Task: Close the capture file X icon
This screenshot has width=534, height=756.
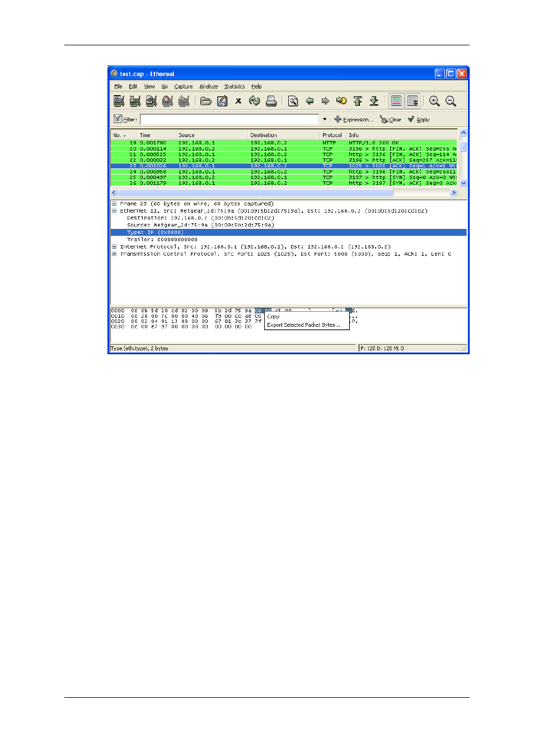Action: 238,101
